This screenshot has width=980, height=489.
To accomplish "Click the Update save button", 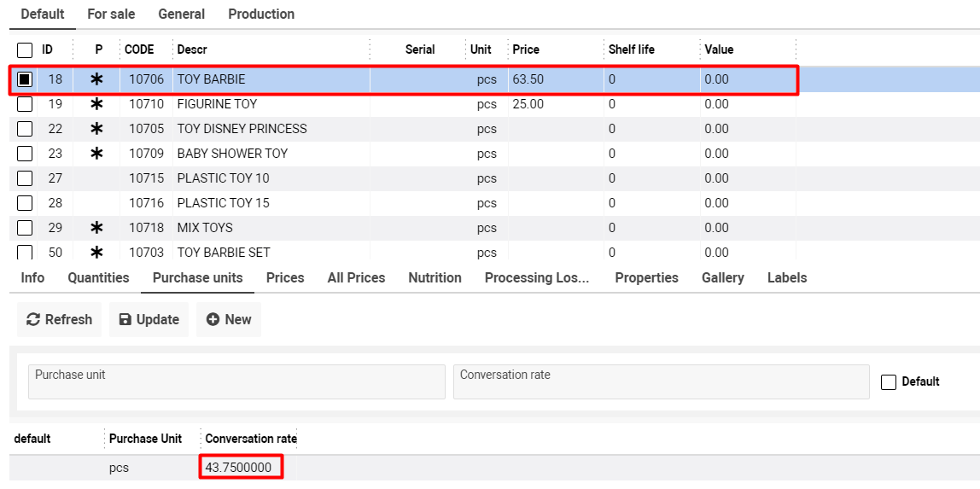I will tap(149, 319).
